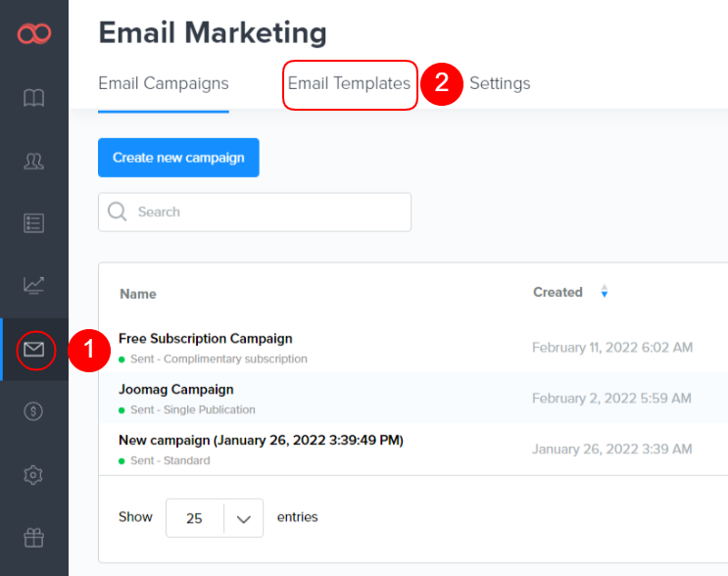Open the Joomag Campaign entry
This screenshot has height=576, width=728.
(176, 389)
